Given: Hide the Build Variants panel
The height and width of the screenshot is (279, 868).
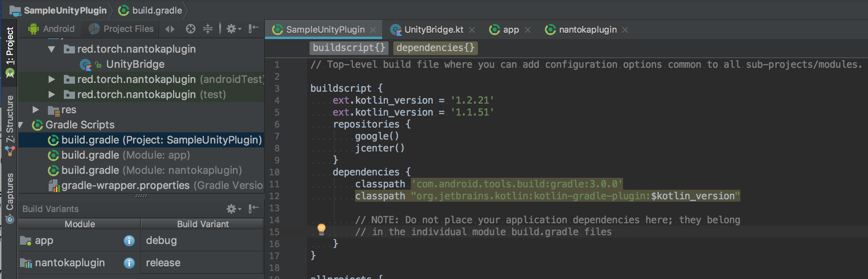Looking at the screenshot, I should [x=254, y=208].
